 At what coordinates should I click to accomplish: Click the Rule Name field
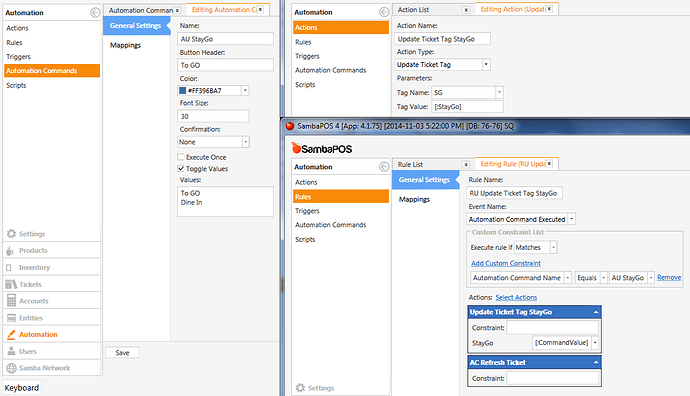click(x=514, y=193)
